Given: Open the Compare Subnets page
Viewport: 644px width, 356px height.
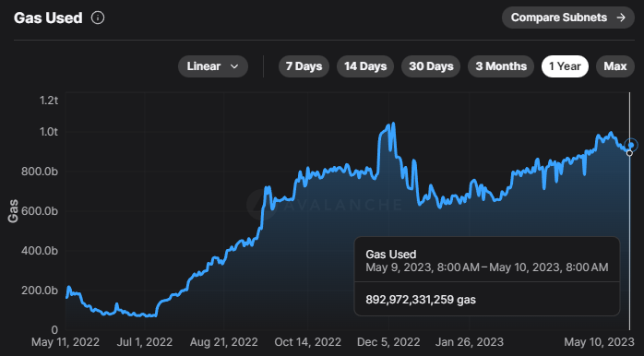Looking at the screenshot, I should tap(568, 18).
